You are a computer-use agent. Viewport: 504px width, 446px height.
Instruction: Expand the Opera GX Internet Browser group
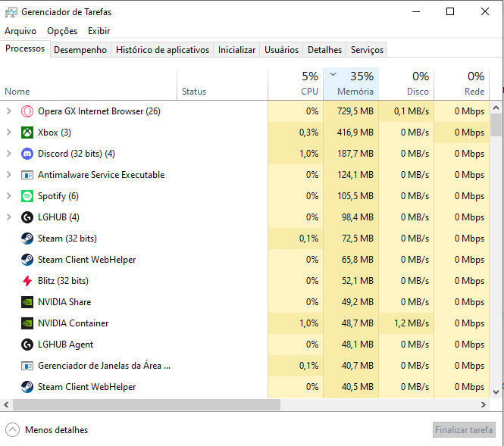[x=9, y=111]
